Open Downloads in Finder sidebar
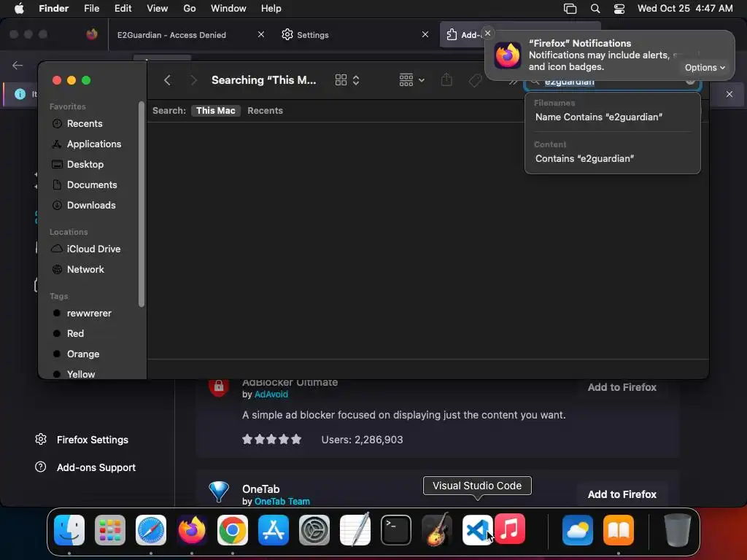 pyautogui.click(x=91, y=205)
